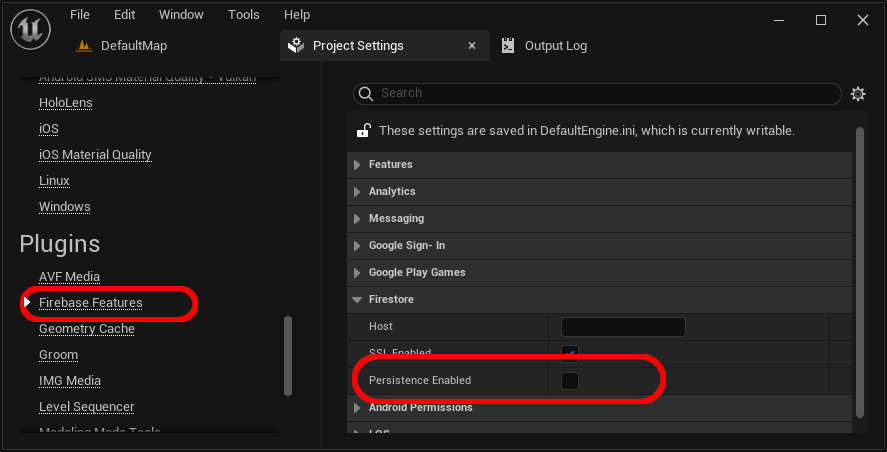Click the search magnifier icon
This screenshot has height=452, width=887.
[x=366, y=93]
